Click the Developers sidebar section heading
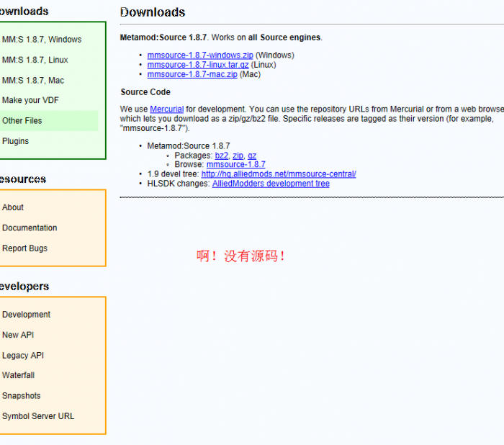 24,286
